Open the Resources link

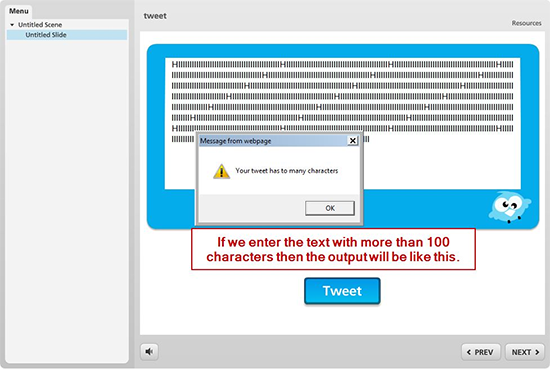tap(526, 23)
